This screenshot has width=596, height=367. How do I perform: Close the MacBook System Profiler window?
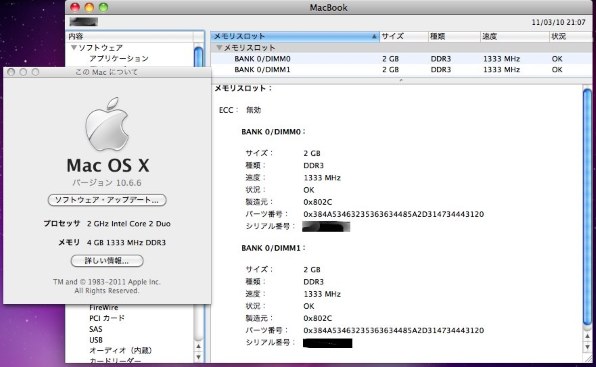(75, 7)
